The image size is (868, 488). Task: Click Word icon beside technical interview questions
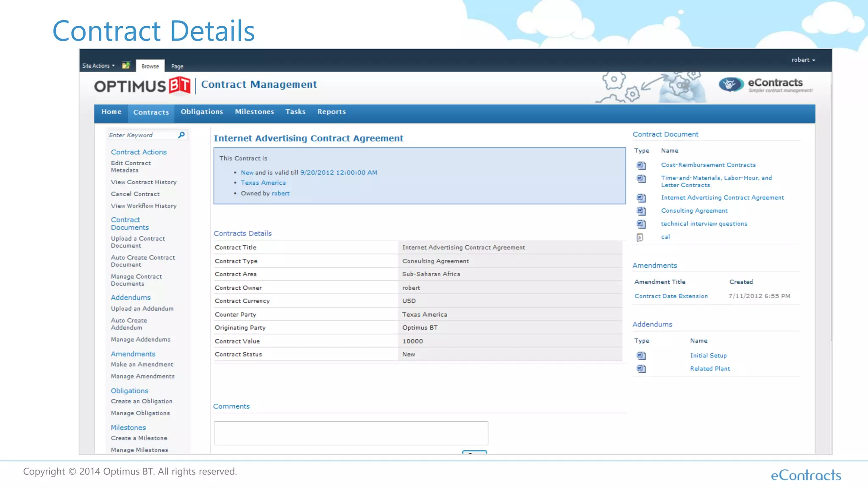point(641,224)
